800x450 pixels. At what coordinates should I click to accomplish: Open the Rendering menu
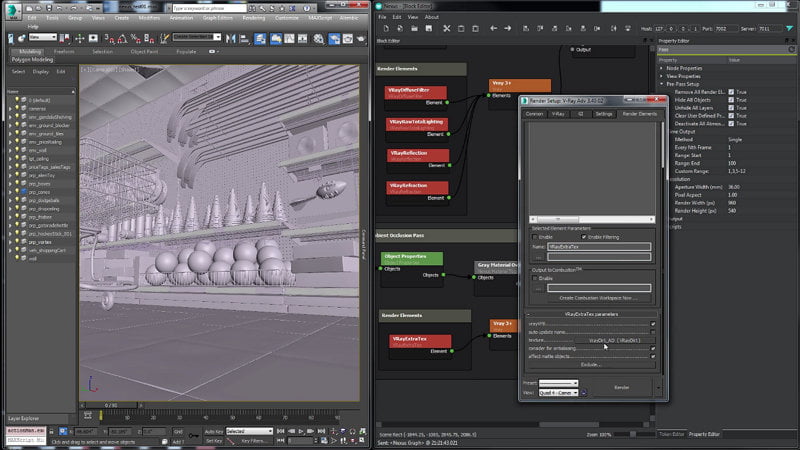coord(254,17)
